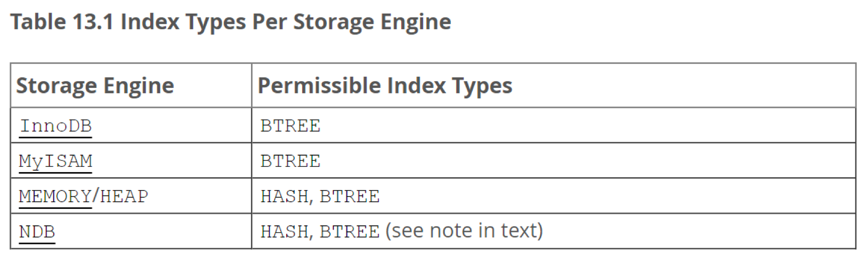868x260 pixels.
Task: Click HASH in the NDB row
Action: tap(284, 232)
